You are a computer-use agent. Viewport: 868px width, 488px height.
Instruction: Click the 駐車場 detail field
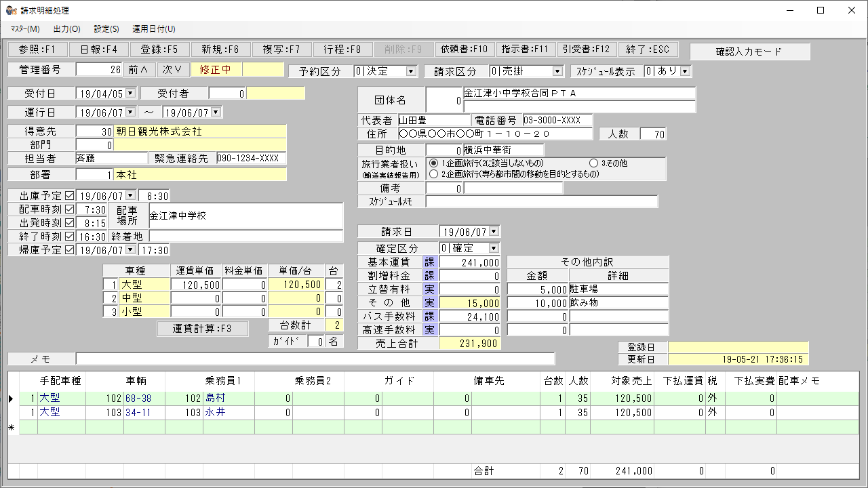pos(618,289)
